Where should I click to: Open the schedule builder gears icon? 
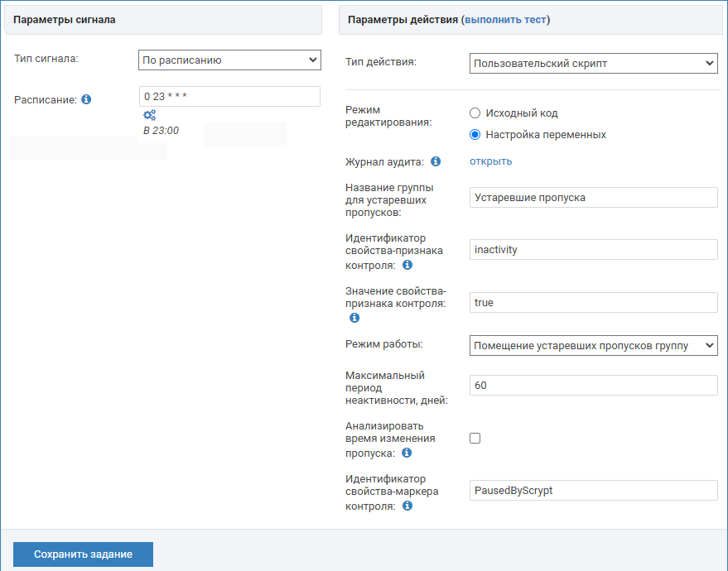tap(149, 115)
